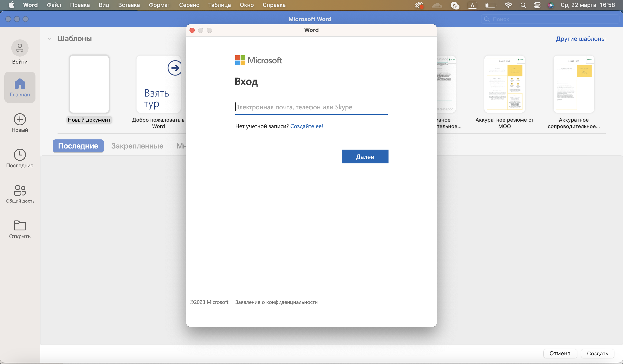
Task: Open the Wi-Fi status icon
Action: (x=508, y=5)
